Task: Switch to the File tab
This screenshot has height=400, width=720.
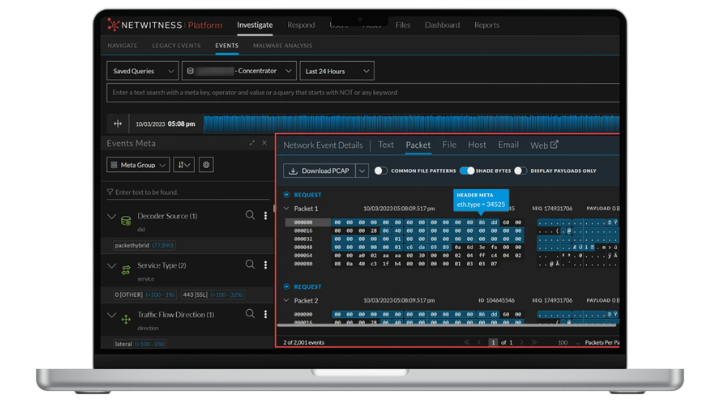Action: [449, 145]
